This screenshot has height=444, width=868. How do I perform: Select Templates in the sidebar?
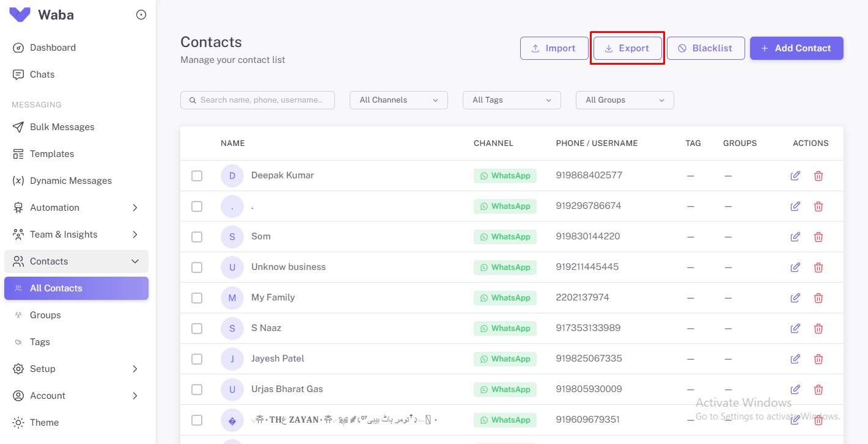point(52,153)
